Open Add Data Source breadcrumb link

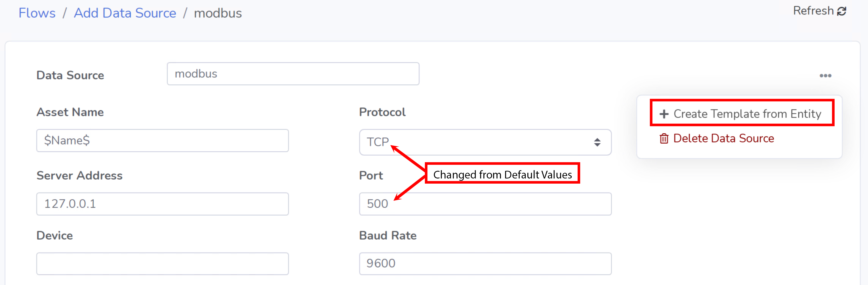click(125, 13)
